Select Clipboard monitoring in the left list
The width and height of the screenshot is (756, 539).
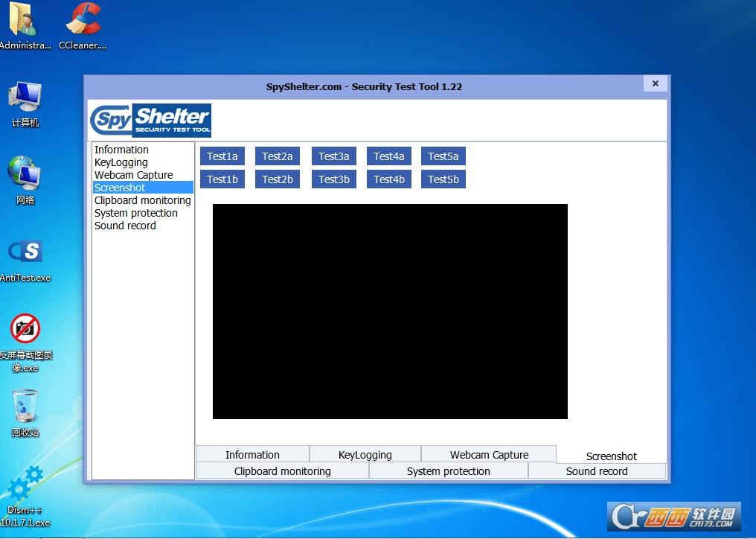click(x=143, y=200)
